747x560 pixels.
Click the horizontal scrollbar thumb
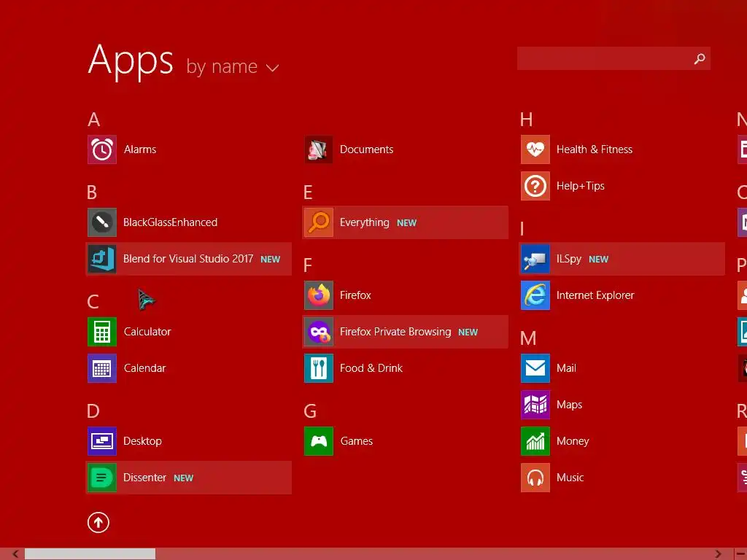point(90,554)
